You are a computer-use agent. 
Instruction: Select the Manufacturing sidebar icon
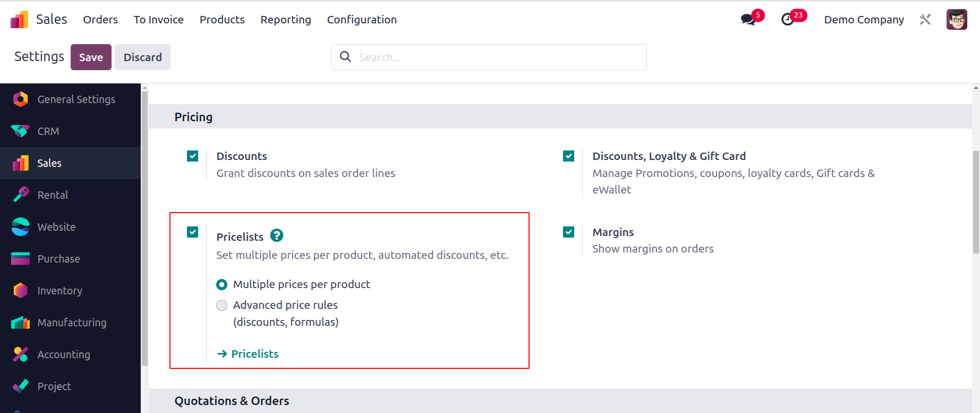(x=20, y=323)
